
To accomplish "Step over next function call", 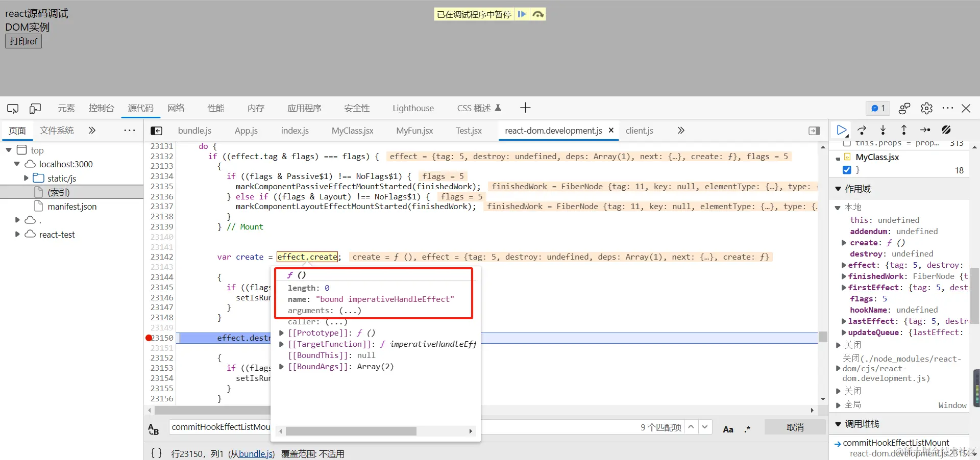I will point(862,130).
